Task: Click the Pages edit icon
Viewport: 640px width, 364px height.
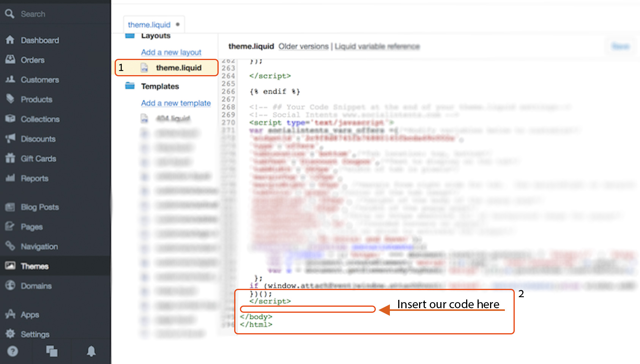Action: click(x=10, y=226)
